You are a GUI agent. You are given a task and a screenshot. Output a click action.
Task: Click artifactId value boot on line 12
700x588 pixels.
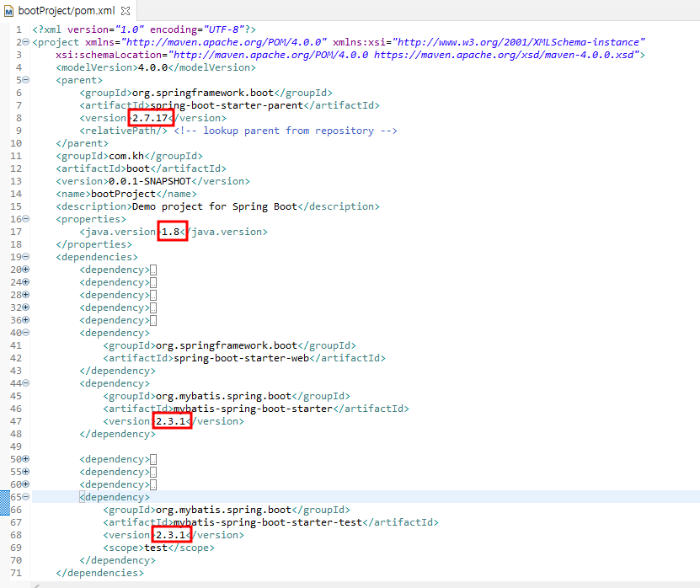(x=138, y=168)
